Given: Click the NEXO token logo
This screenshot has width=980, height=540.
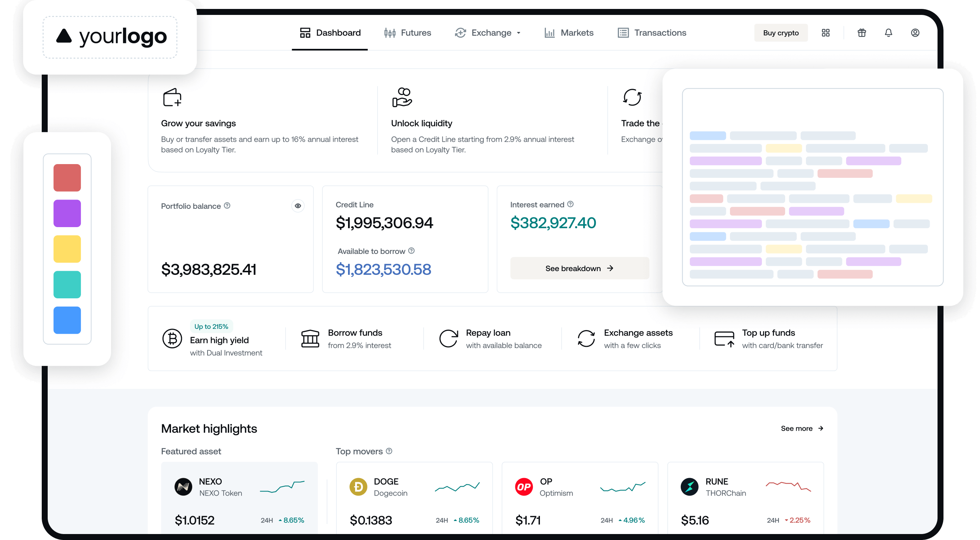Looking at the screenshot, I should point(183,487).
